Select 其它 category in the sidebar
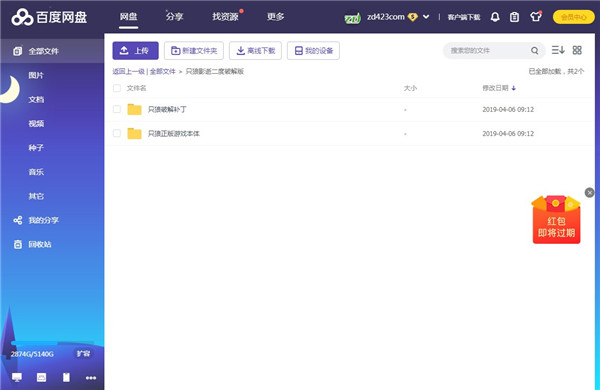This screenshot has height=390, width=600. [x=36, y=196]
